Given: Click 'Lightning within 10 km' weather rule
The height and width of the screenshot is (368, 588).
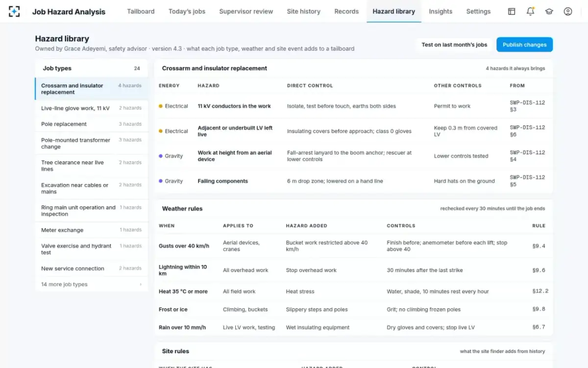Looking at the screenshot, I should 183,270.
